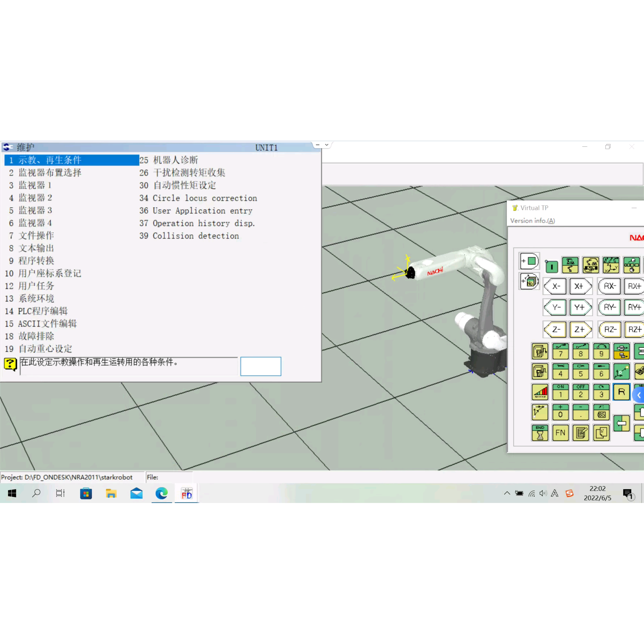Click the input signal controller key below
The image size is (644, 644).
[540, 371]
